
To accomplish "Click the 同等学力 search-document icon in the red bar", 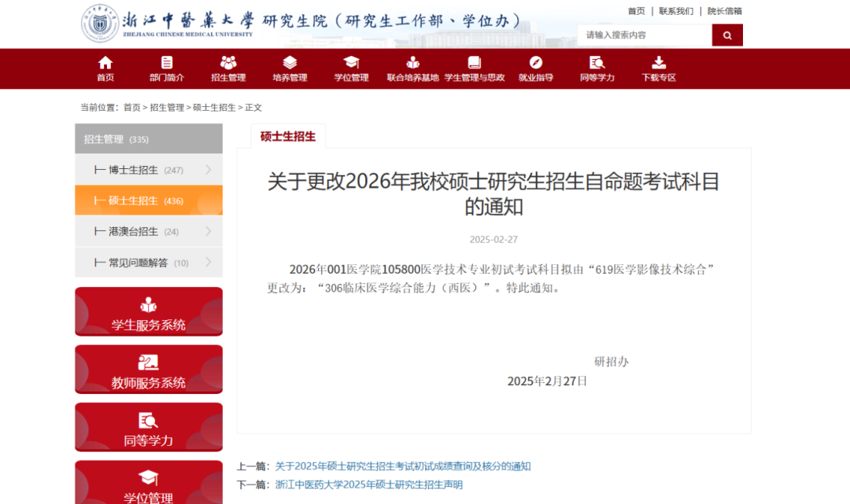I will 597,62.
